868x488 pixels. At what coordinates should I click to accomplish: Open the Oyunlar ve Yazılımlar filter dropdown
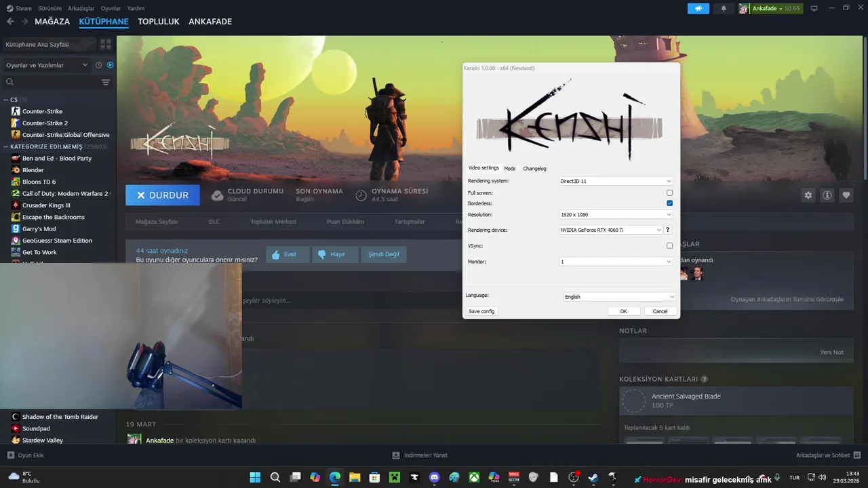click(46, 65)
